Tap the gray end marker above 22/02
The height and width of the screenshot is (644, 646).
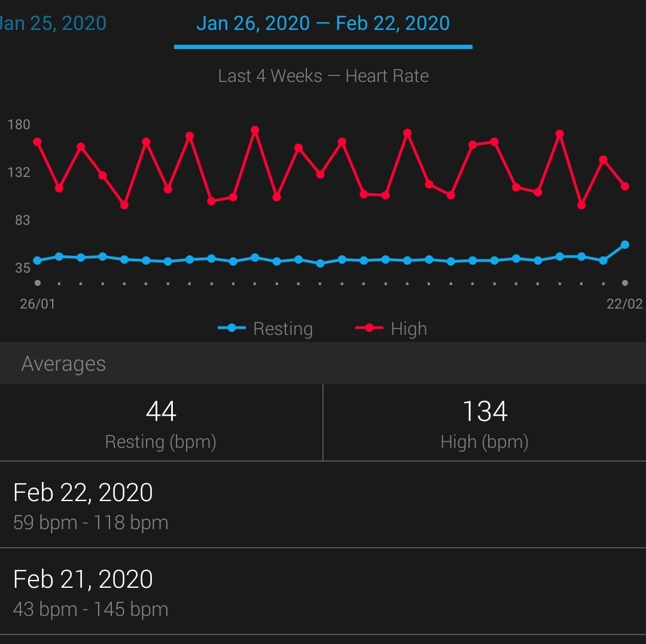tap(625, 283)
